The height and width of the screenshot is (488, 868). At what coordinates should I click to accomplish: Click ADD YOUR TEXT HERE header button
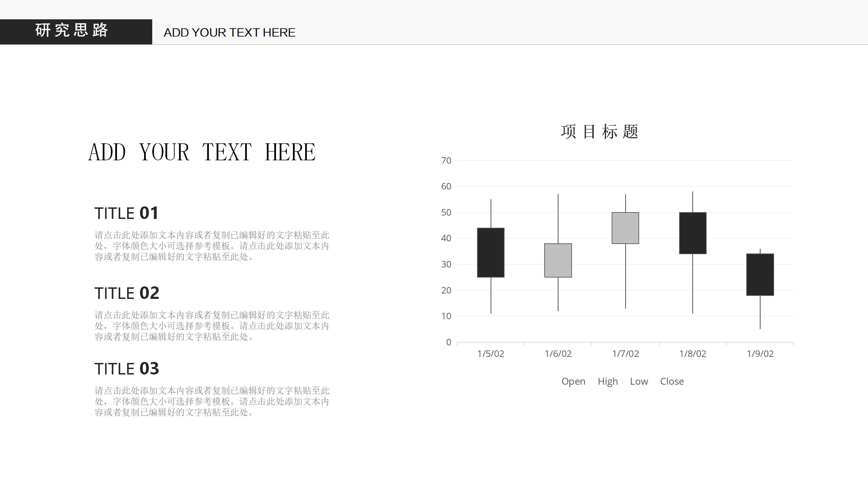[x=230, y=32]
